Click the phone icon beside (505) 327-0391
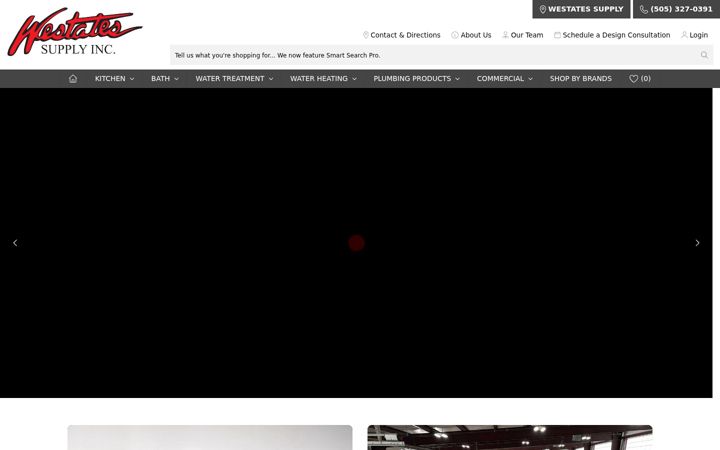Viewport: 720px width, 450px height. click(x=644, y=9)
